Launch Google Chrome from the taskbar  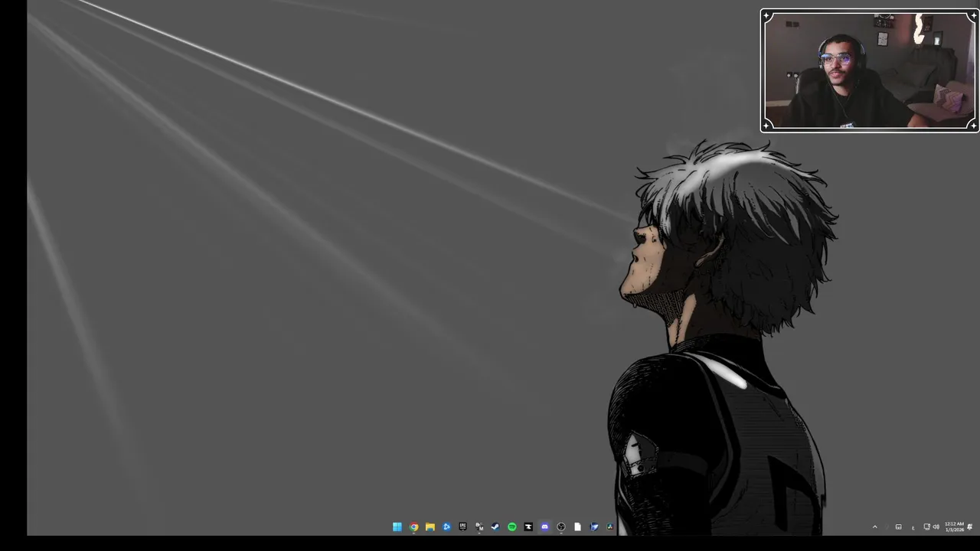413,527
